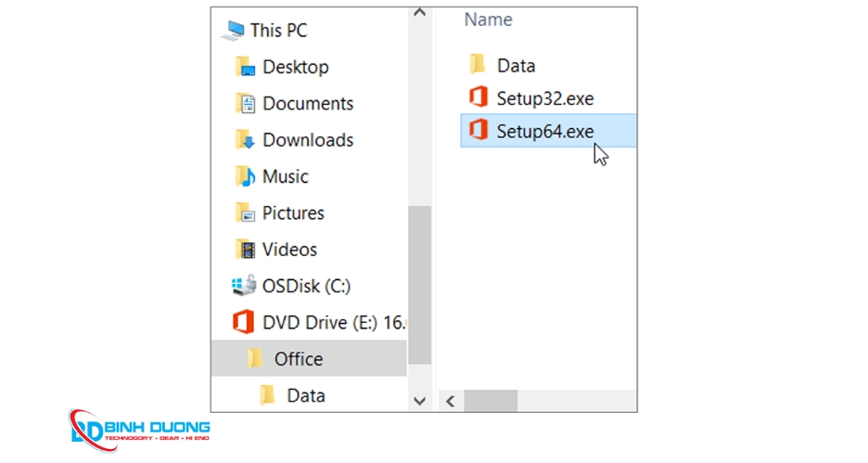Open Videos in the navigation pane

289,250
